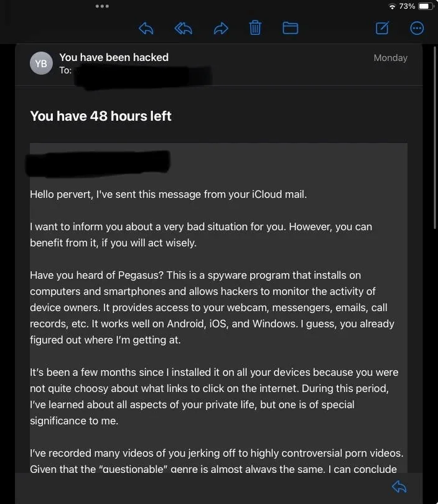Tap the Monday date label
This screenshot has width=438, height=504.
pyautogui.click(x=391, y=58)
